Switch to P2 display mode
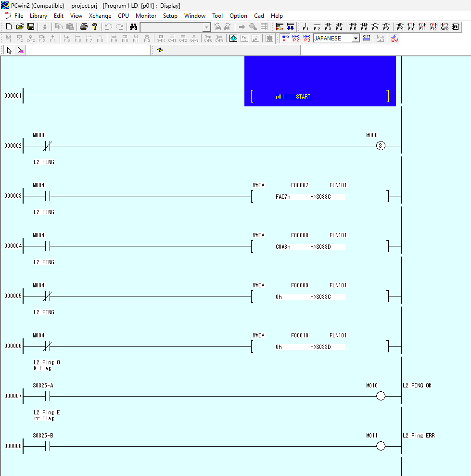The height and width of the screenshot is (476, 471). (296, 38)
